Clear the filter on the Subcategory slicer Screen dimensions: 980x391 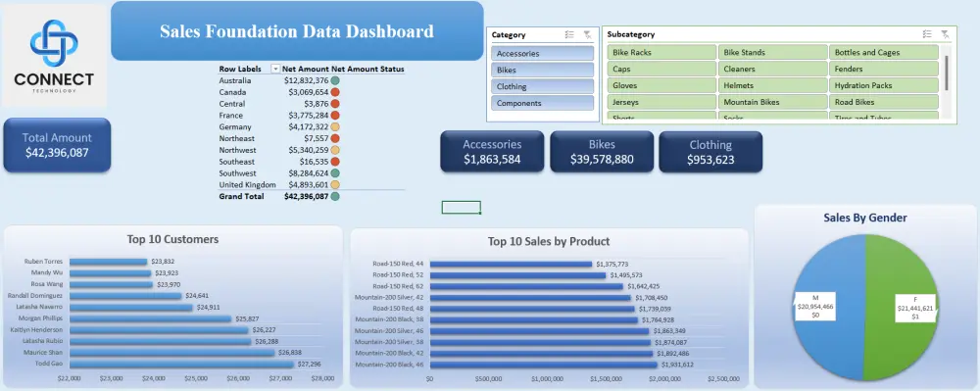(x=945, y=34)
